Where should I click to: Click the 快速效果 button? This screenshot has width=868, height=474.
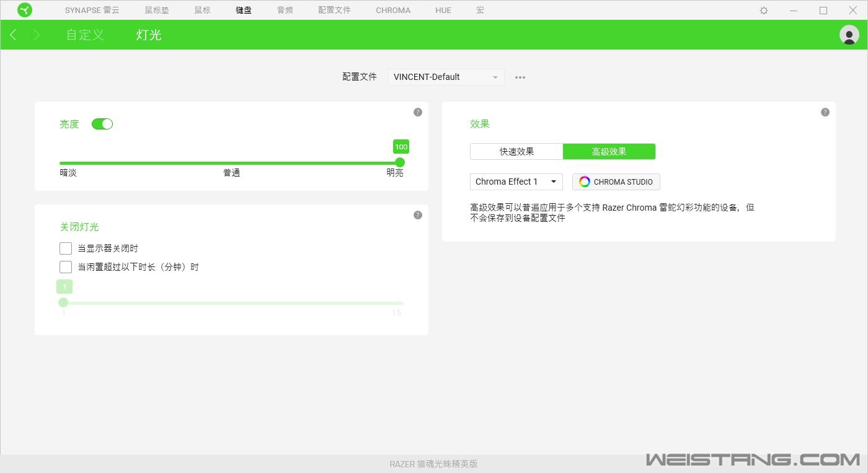pyautogui.click(x=516, y=151)
